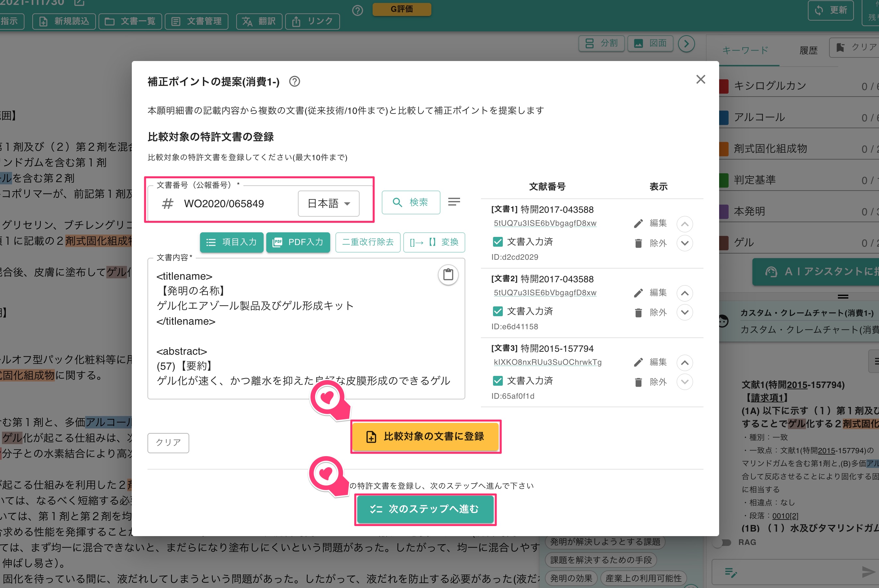Click the 更新 refresh button
The height and width of the screenshot is (588, 879).
[x=831, y=10]
